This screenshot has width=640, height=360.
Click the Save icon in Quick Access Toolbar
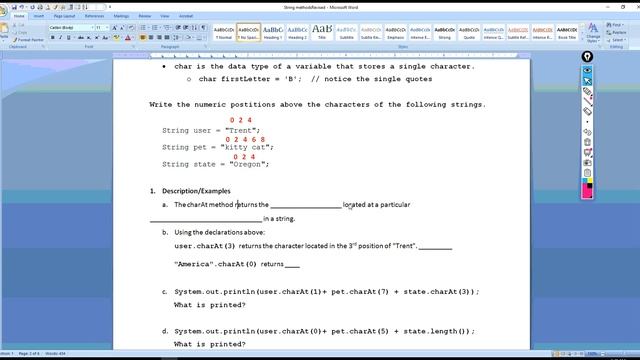tap(14, 7)
